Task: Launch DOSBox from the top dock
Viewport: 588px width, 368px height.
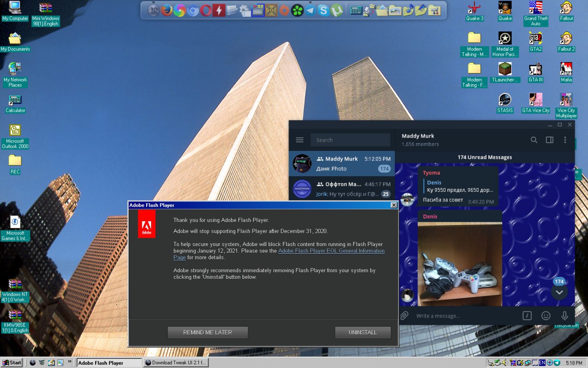Action: 271,10
